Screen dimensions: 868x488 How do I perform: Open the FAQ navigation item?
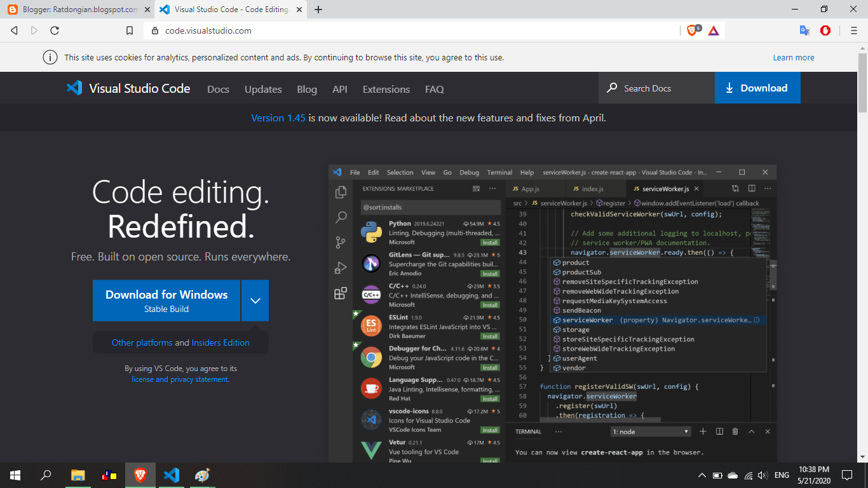pos(435,89)
